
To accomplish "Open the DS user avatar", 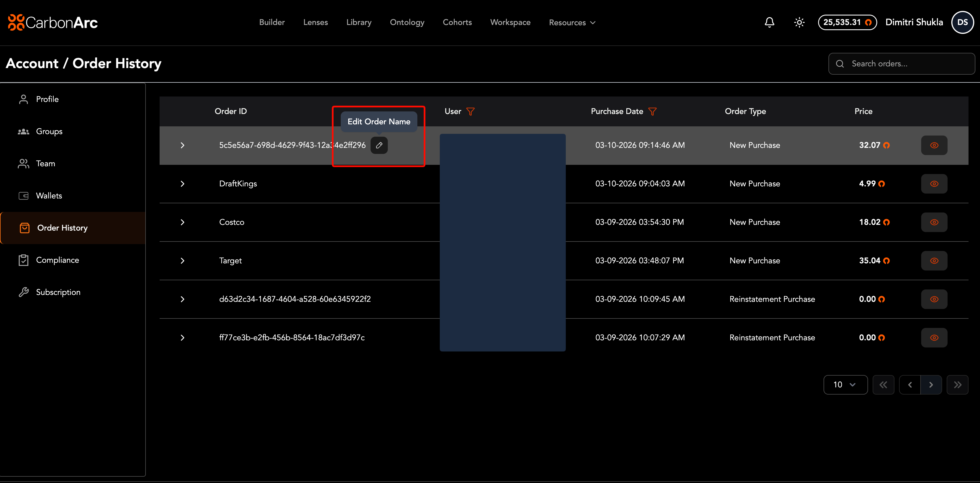I will [x=962, y=22].
